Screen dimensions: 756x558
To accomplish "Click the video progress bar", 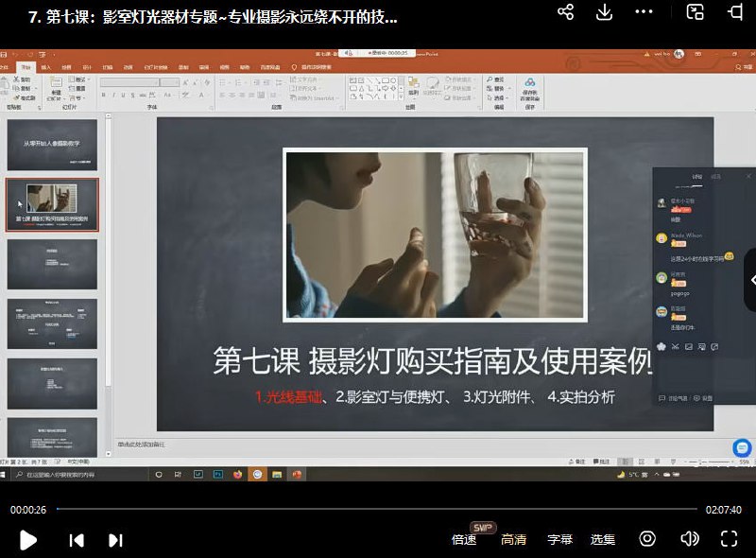I will 378,509.
